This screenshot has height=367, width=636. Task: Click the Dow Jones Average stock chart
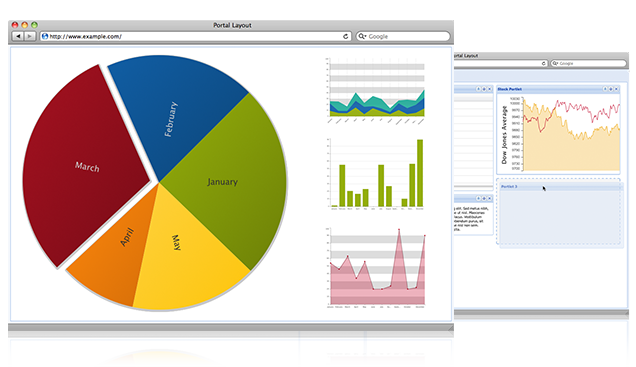click(x=559, y=134)
